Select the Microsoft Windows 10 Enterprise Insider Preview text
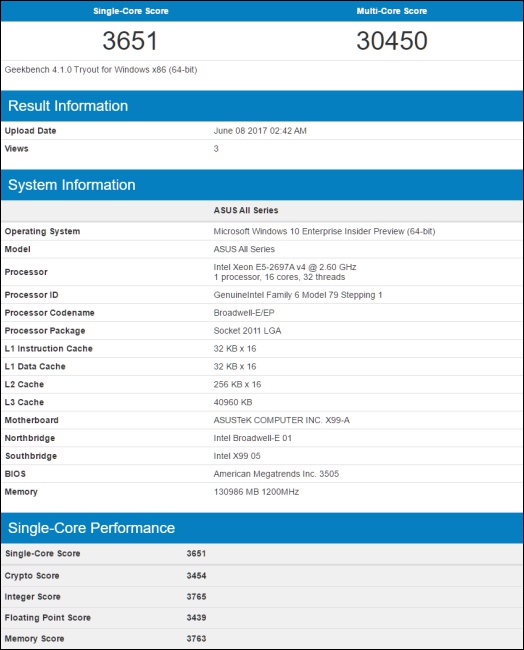Screen dimensions: 524x650 click(324, 231)
